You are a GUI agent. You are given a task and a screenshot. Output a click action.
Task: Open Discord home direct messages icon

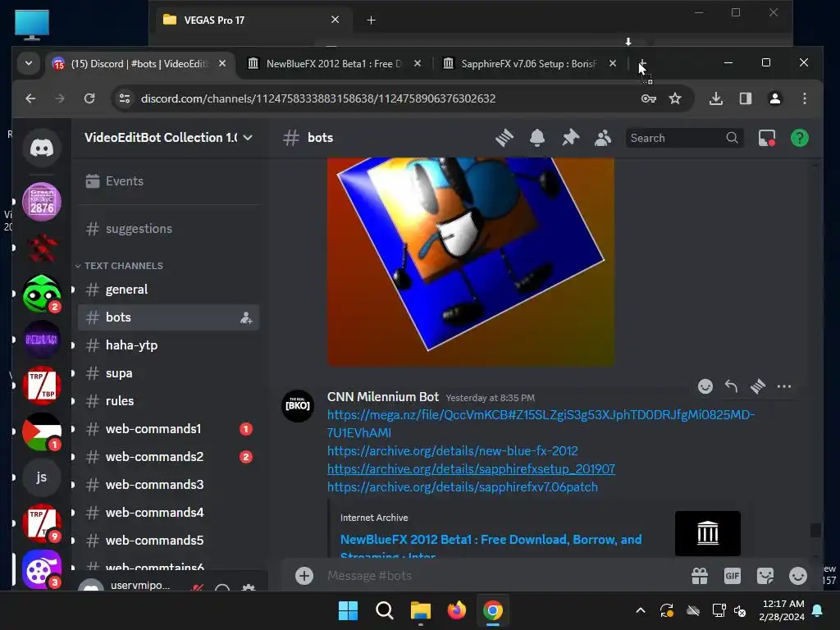[x=41, y=148]
